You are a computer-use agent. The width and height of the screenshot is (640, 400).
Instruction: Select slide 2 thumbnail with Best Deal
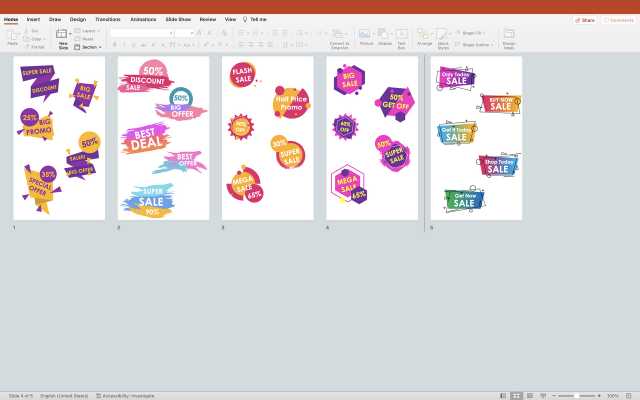[x=163, y=137]
